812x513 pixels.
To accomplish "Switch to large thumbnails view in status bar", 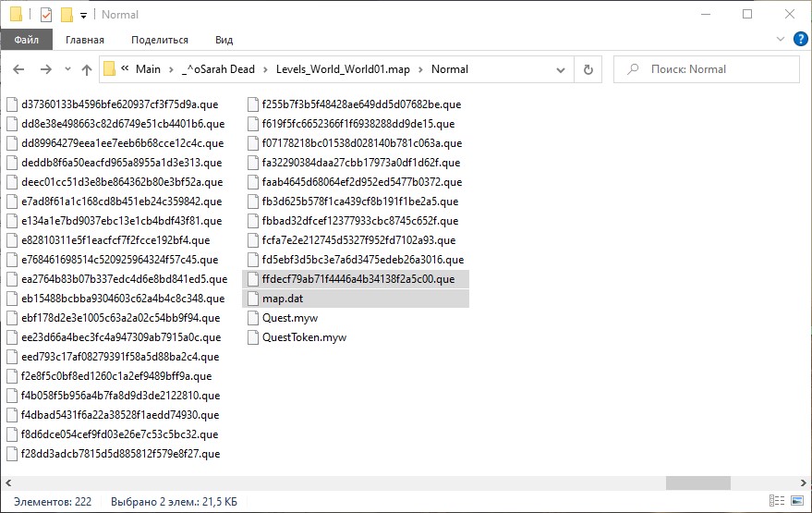I will tap(795, 502).
